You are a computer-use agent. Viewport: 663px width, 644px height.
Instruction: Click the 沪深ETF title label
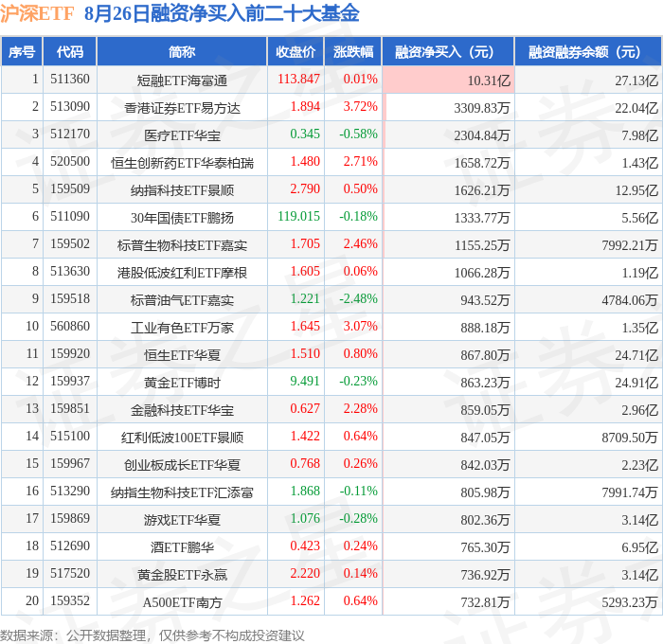click(x=37, y=14)
